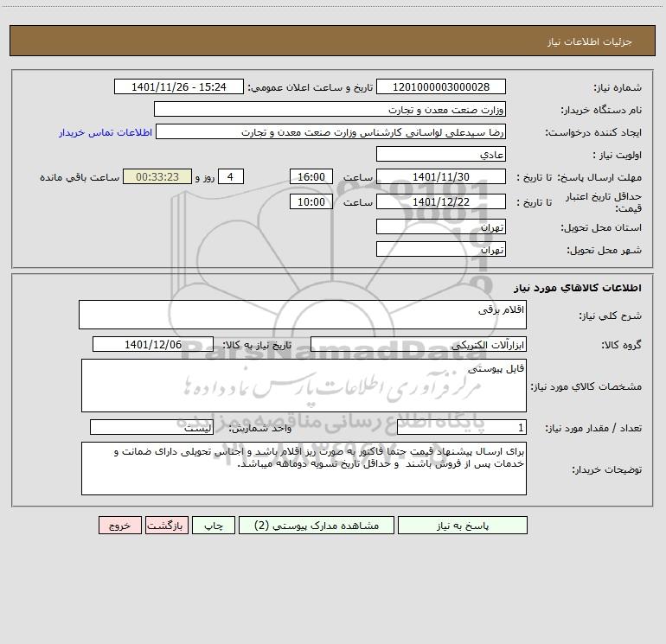The width and height of the screenshot is (666, 644).
Task: Click the پاسخ به نیاز button
Action: (463, 525)
